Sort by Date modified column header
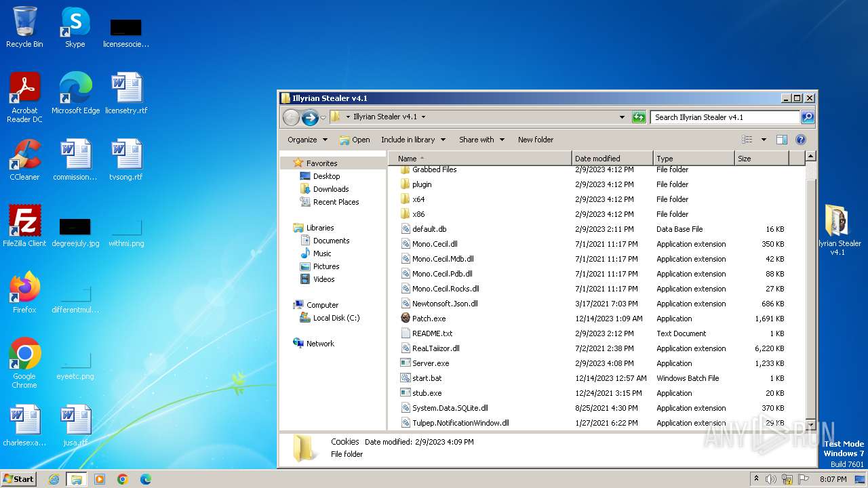Viewport: 868px width, 488px height. (612, 158)
